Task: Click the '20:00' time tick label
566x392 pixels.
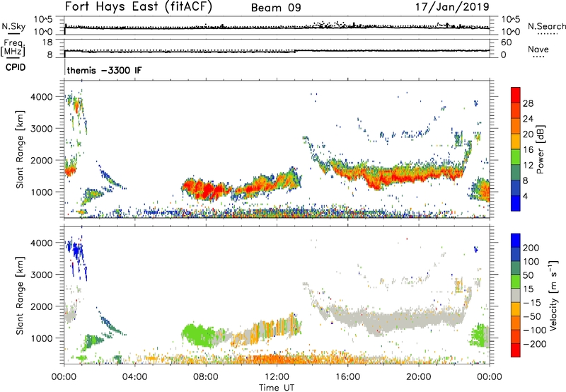Action: 419,377
